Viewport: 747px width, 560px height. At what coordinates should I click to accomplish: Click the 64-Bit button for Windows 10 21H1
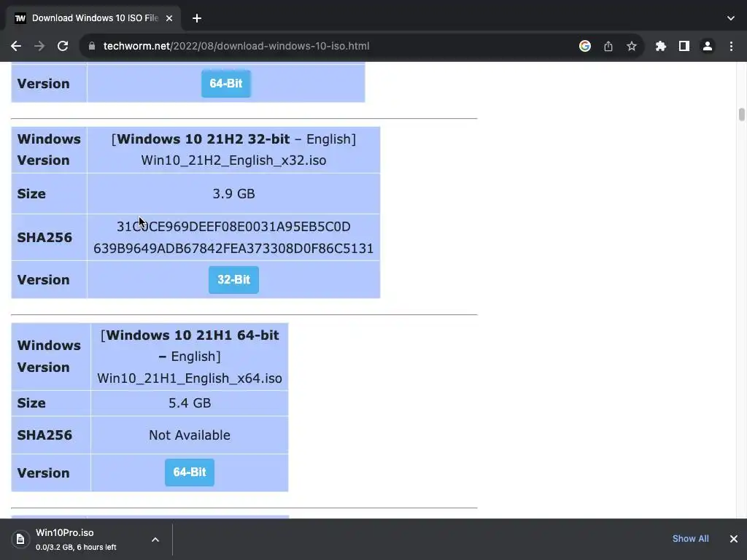pyautogui.click(x=190, y=472)
